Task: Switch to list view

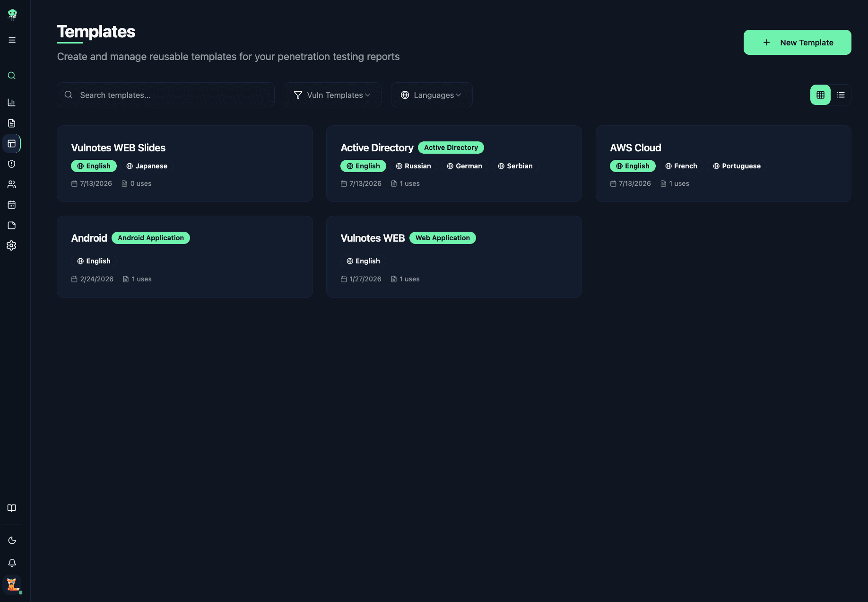Action: click(841, 95)
